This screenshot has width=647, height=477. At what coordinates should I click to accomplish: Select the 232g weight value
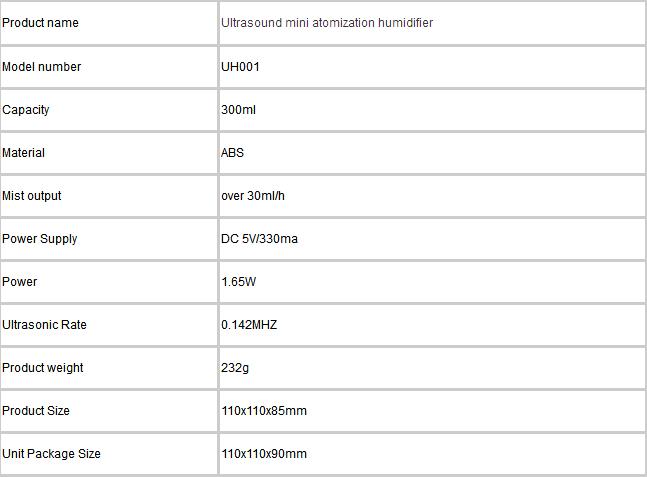click(235, 368)
